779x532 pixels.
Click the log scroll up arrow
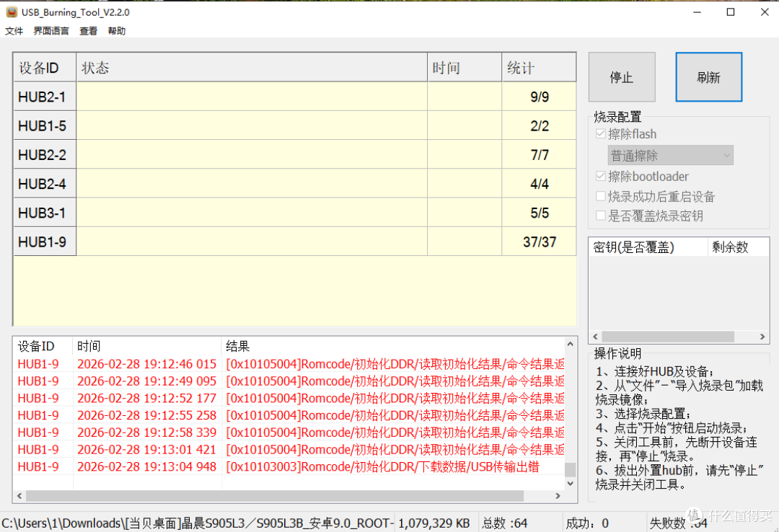click(571, 344)
